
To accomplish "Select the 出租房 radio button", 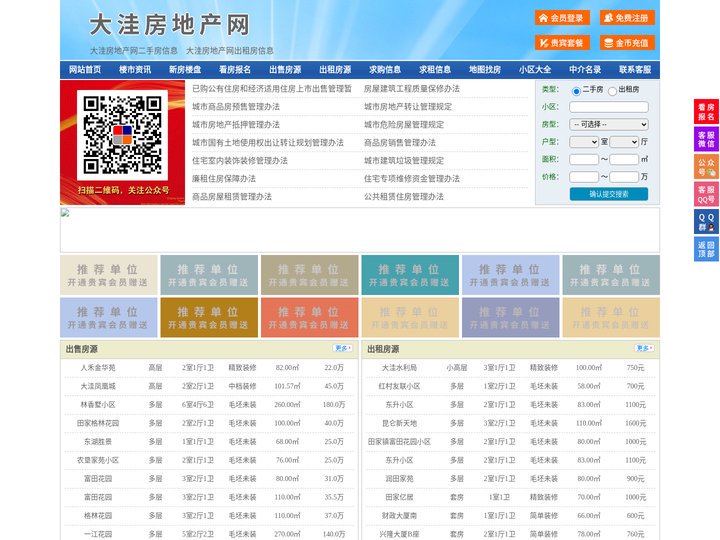I will point(612,91).
